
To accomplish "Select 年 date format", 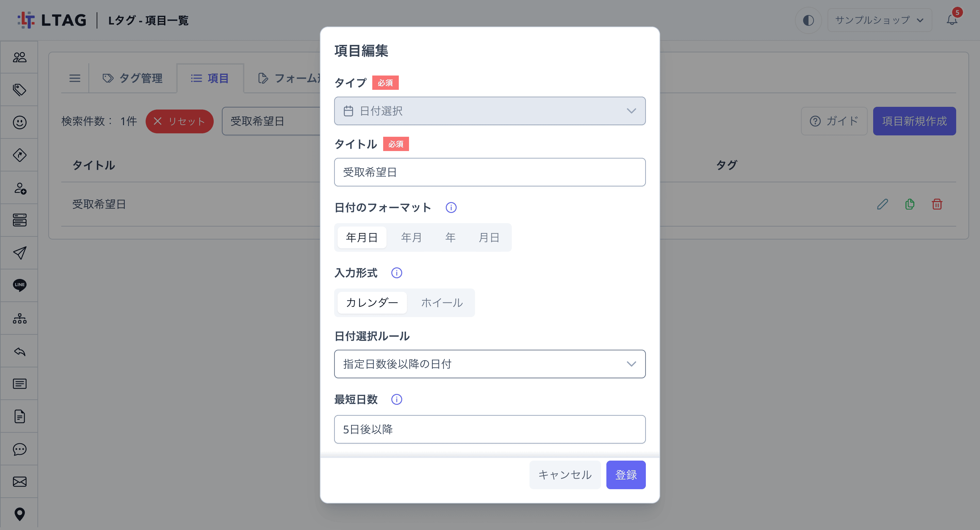I will [x=451, y=238].
